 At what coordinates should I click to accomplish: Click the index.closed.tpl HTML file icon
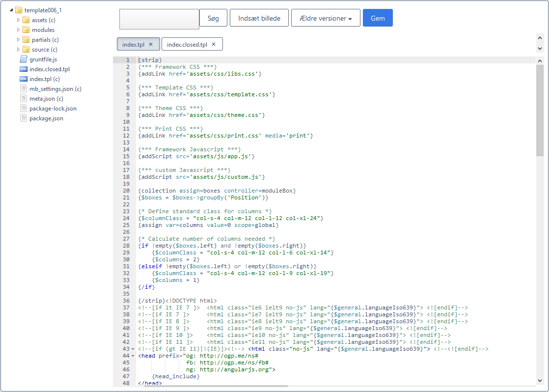point(24,69)
